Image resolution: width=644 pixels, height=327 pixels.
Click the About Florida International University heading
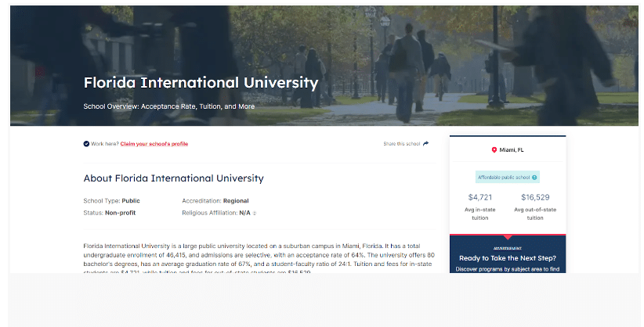[173, 178]
